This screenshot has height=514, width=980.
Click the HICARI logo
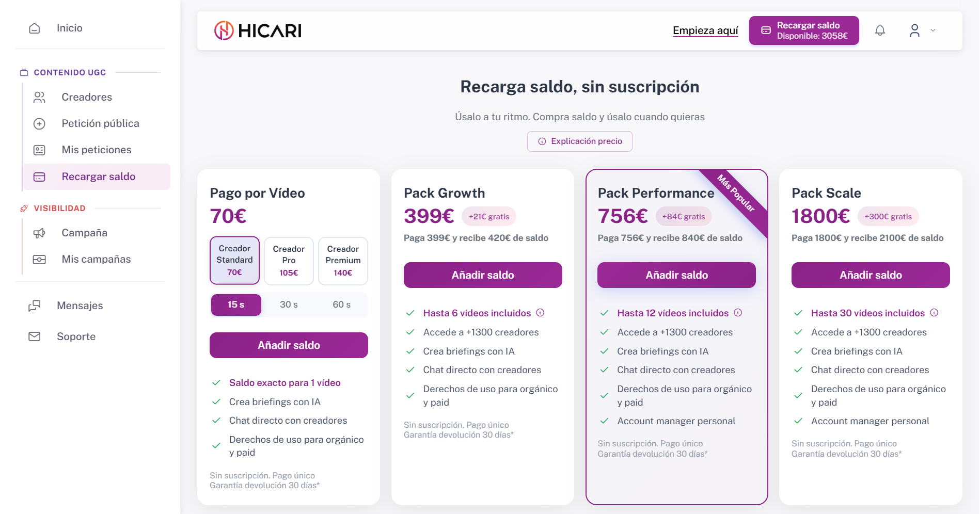pos(258,30)
